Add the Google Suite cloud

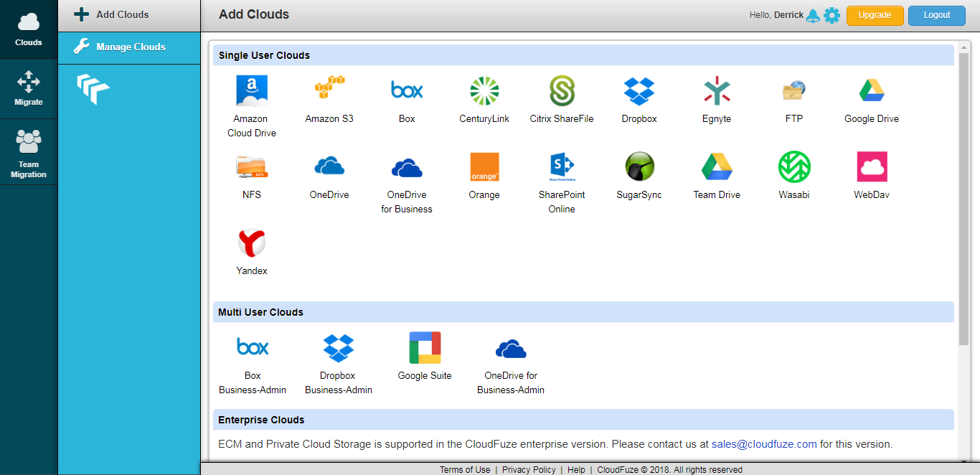425,348
